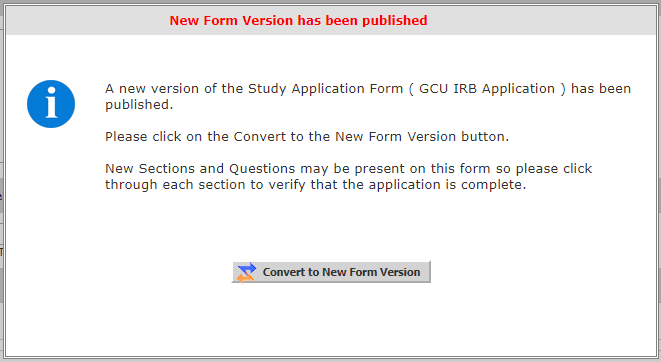Screen dimensions: 661x362
Task: Click the blue and orange swap arrows icon
Action: (246, 272)
